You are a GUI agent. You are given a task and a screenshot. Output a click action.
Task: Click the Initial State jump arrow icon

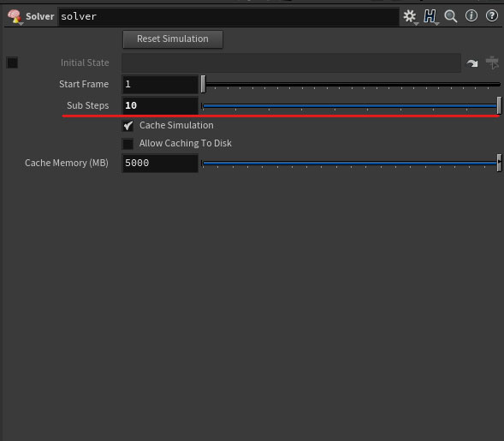click(472, 63)
